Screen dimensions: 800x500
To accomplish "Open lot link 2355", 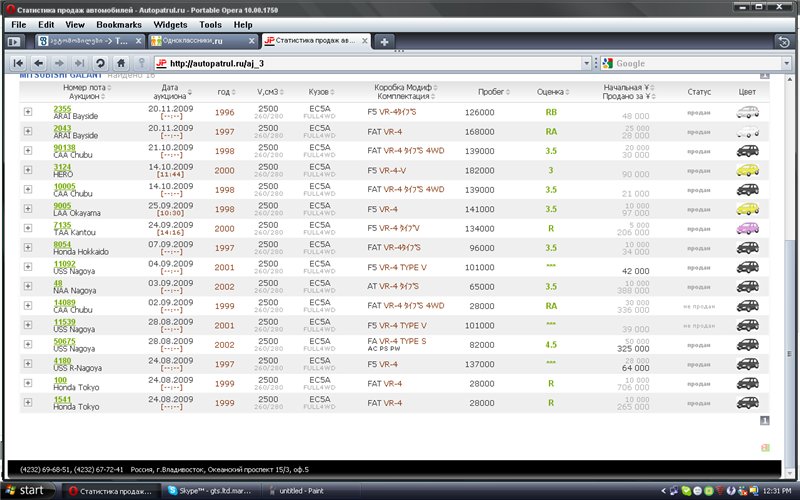I will click(x=62, y=108).
